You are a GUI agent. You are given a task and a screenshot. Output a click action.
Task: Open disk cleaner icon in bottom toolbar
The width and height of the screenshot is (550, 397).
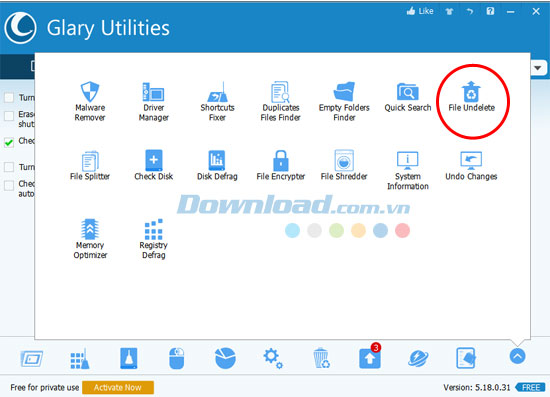coord(129,358)
